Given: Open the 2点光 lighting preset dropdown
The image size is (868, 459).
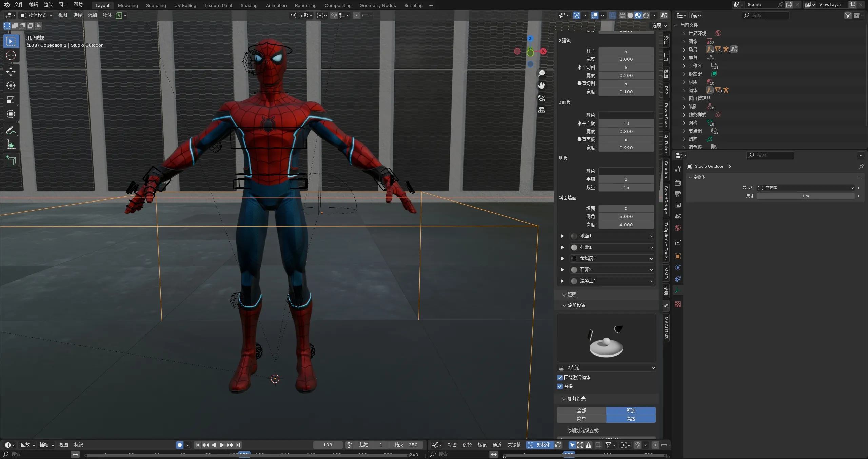Looking at the screenshot, I should (606, 368).
